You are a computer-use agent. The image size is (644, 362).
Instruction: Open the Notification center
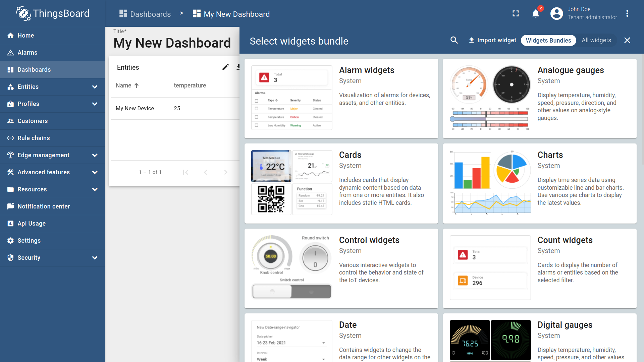coord(44,206)
